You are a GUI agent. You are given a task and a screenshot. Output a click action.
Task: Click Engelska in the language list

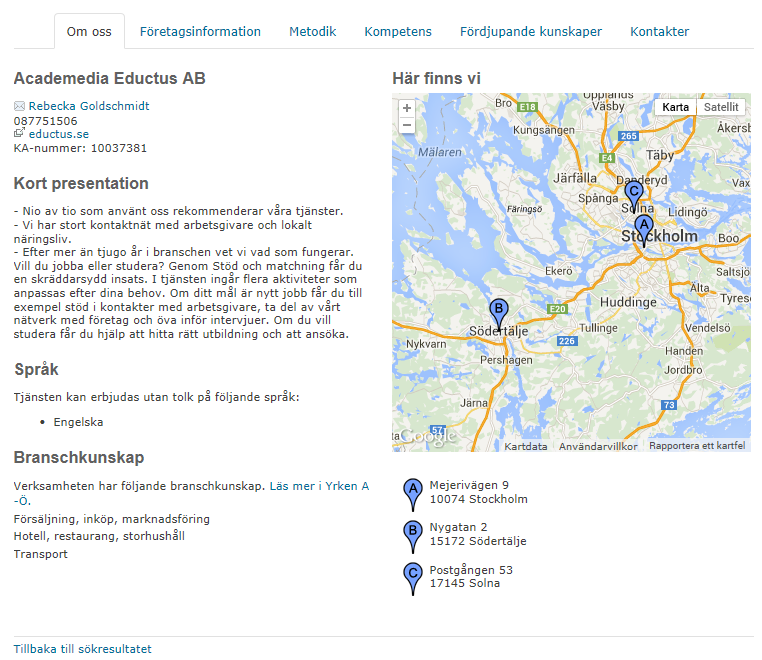[78, 422]
